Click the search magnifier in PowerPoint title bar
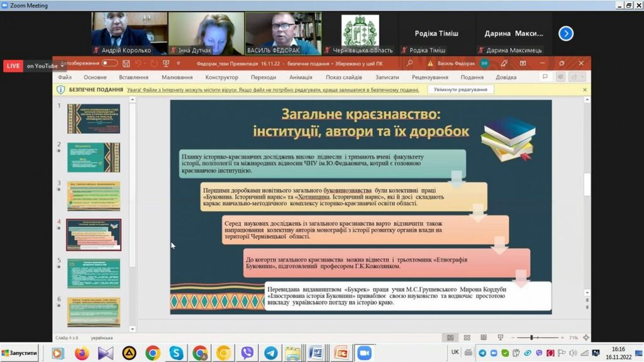 click(x=409, y=63)
